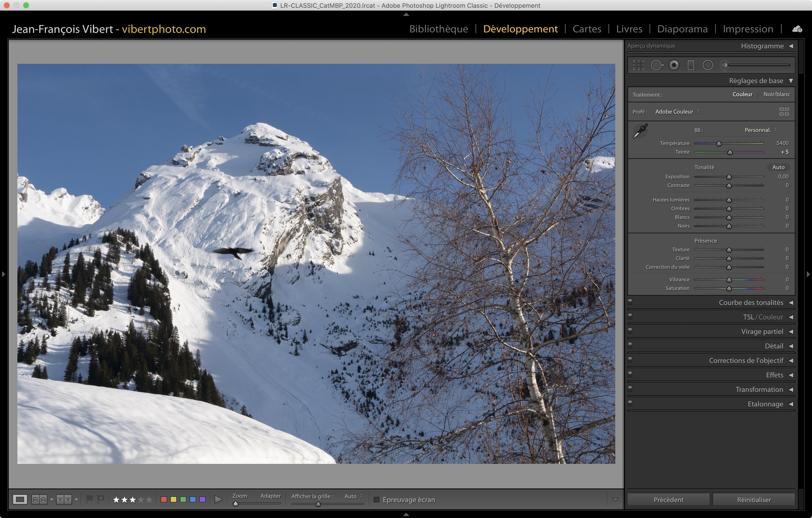
Task: Activate the Spot Removal tool
Action: [x=657, y=65]
